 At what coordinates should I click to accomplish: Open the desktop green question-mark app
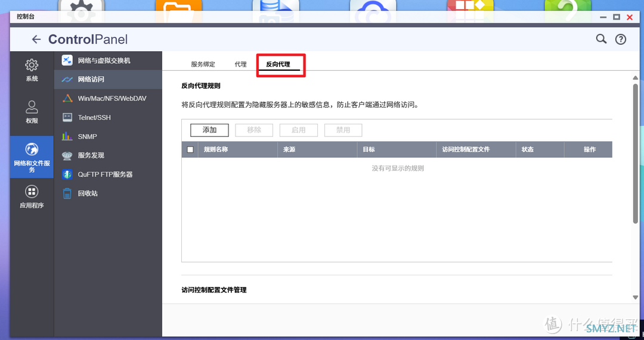(568, 11)
